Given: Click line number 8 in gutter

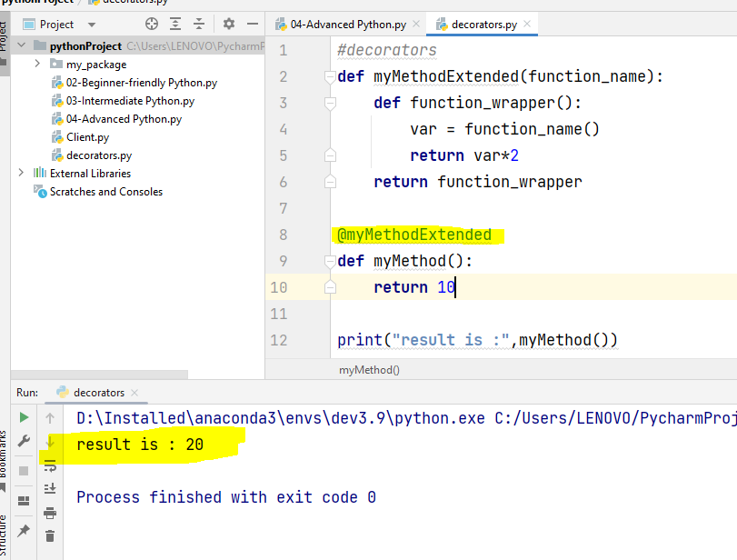Looking at the screenshot, I should coord(283,235).
